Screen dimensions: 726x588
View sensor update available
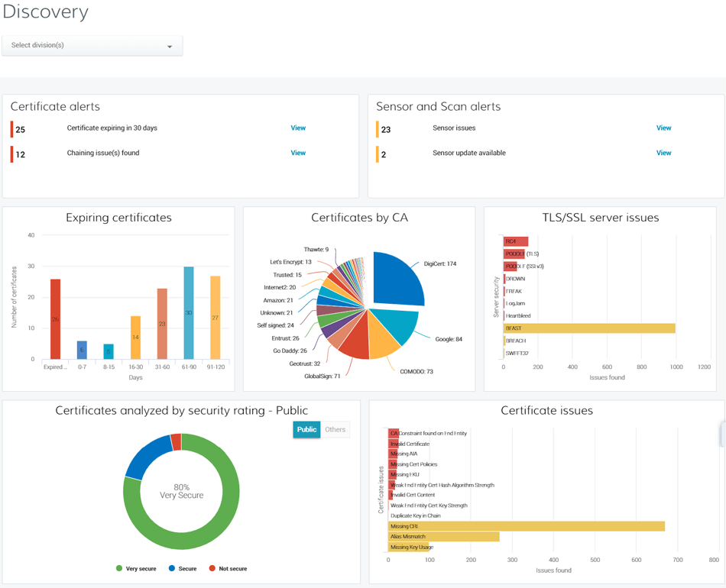(663, 153)
